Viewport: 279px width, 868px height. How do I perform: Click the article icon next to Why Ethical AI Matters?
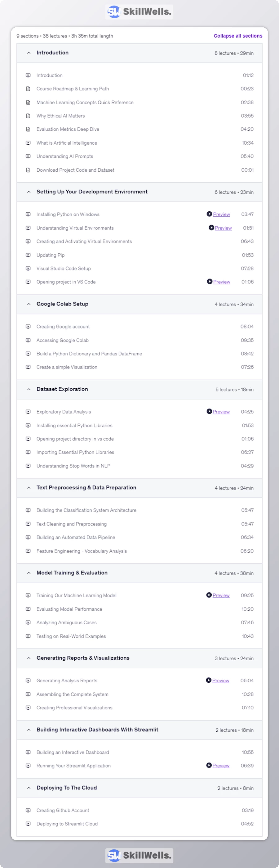coord(28,116)
